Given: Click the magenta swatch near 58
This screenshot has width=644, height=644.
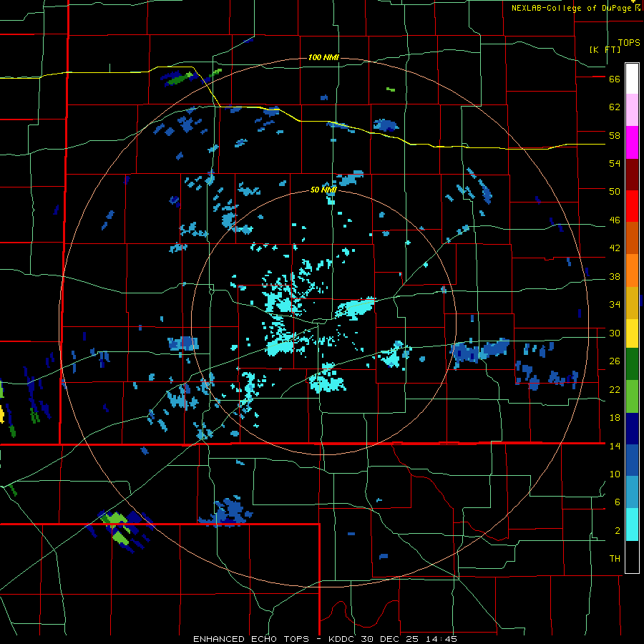Looking at the screenshot, I should pos(632,142).
